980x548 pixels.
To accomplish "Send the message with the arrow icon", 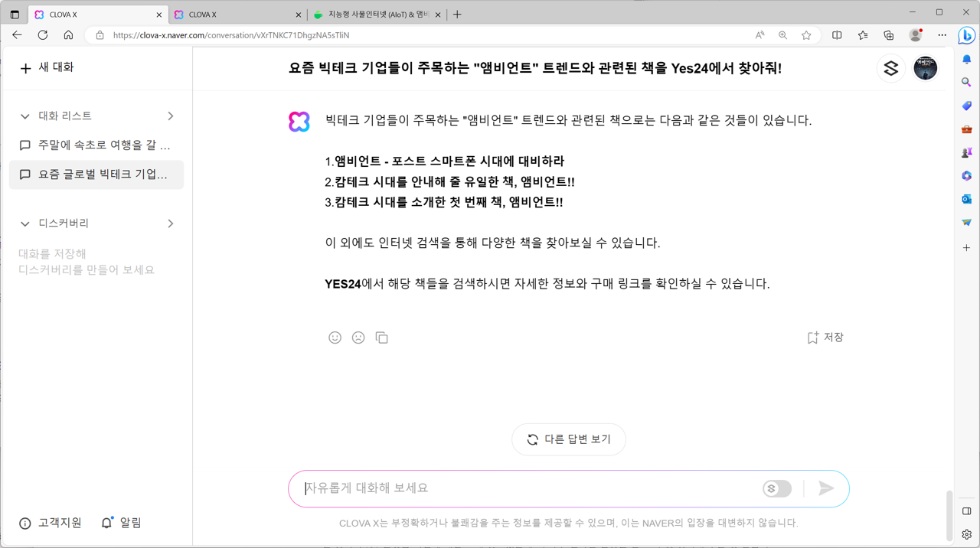I will [x=826, y=488].
